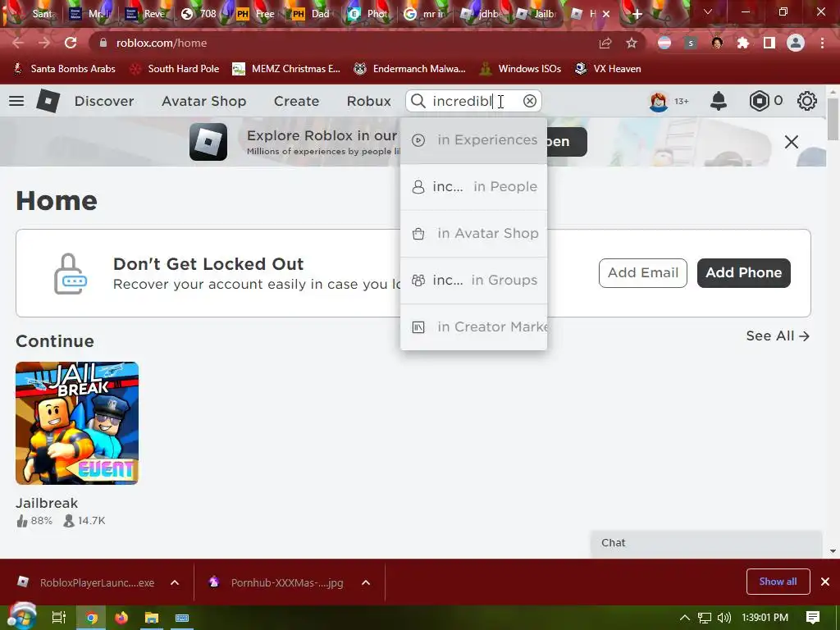Expand options for the jpg download

[366, 582]
